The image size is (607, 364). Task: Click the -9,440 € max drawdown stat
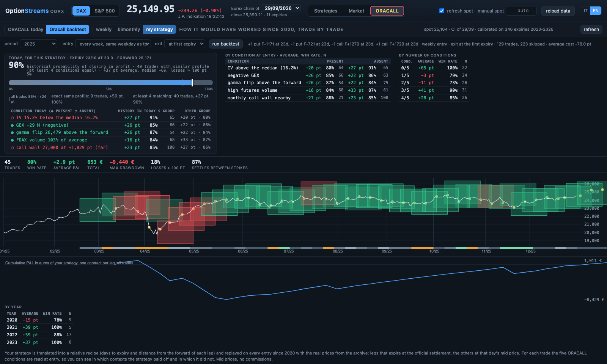127,165
